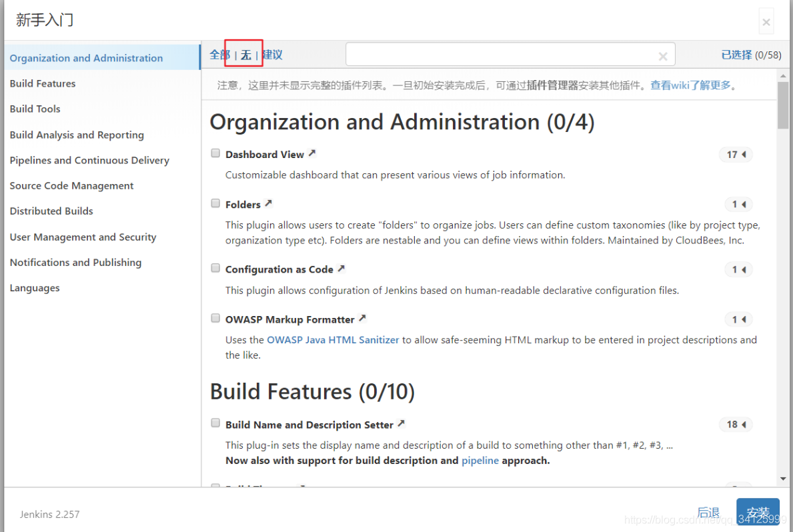
Task: Open Dashboard View external link icon
Action: tap(312, 153)
